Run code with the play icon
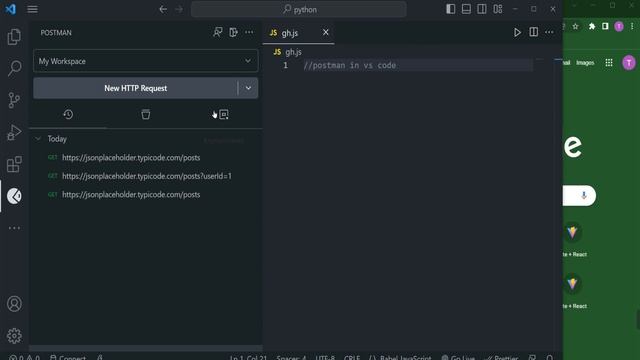The height and width of the screenshot is (360, 640). tap(517, 32)
